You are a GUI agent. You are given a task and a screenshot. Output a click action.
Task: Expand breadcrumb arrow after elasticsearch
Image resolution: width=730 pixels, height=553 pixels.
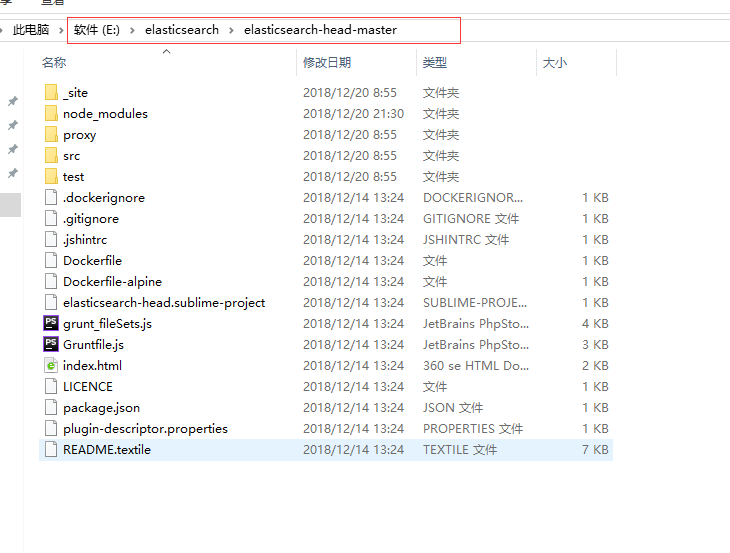pyautogui.click(x=232, y=30)
